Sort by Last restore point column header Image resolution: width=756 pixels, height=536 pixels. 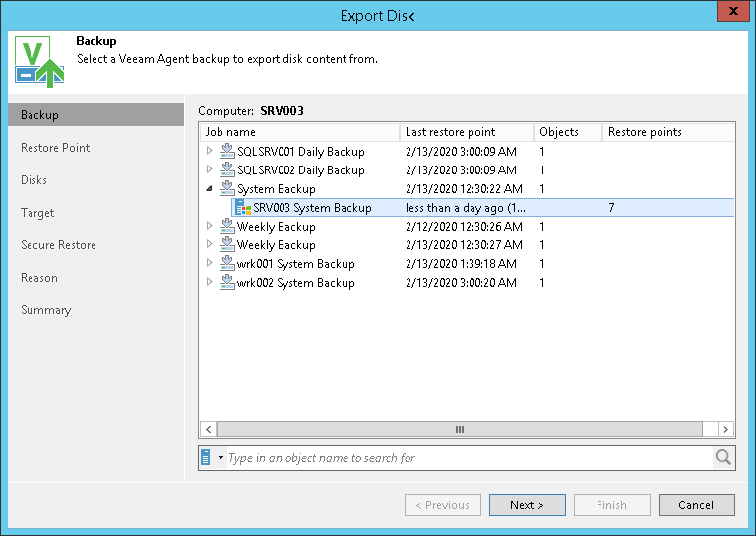467,132
